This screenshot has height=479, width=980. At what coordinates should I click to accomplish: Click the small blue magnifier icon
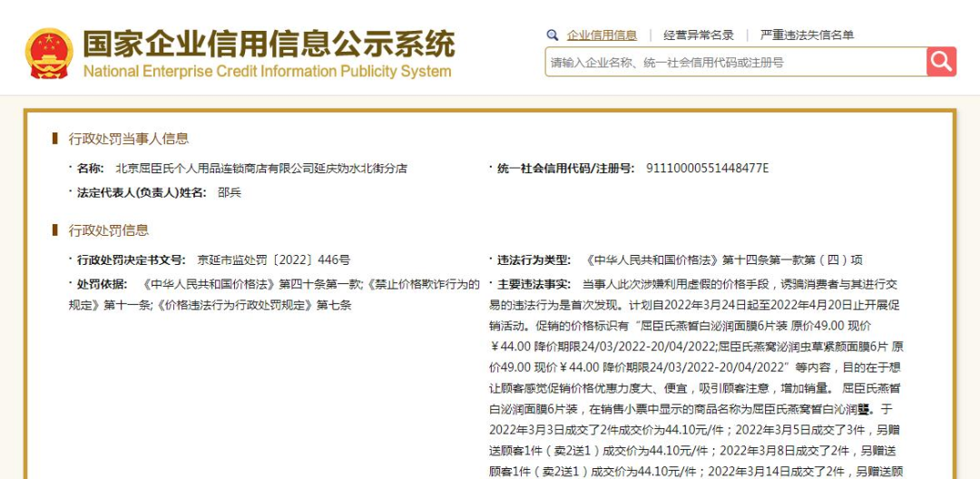pos(553,35)
